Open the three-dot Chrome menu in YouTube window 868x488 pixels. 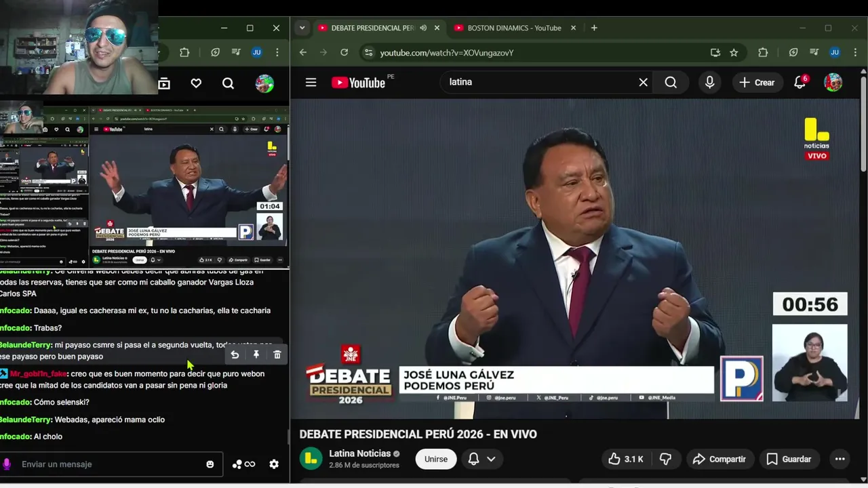[854, 52]
